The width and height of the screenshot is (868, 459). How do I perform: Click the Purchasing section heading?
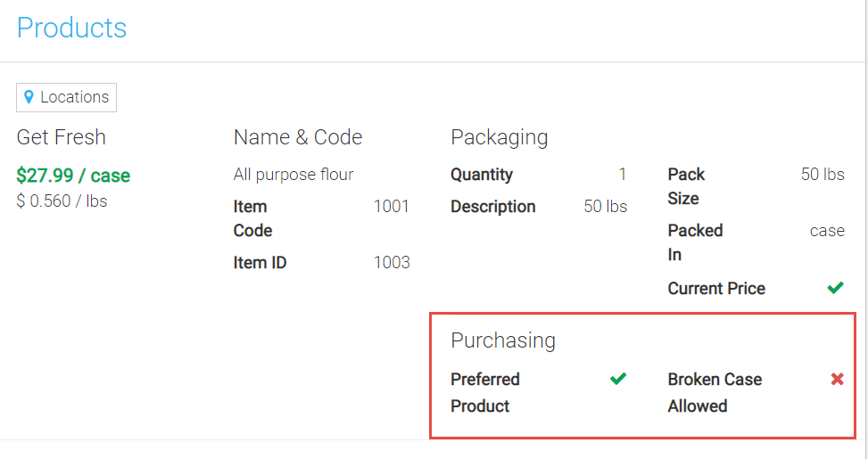coord(502,340)
